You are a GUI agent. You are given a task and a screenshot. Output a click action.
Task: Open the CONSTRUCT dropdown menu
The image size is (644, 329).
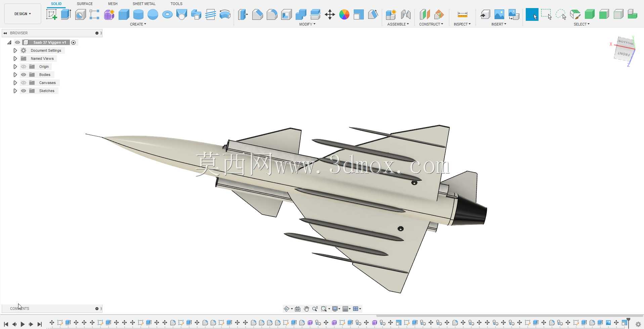[x=431, y=24]
